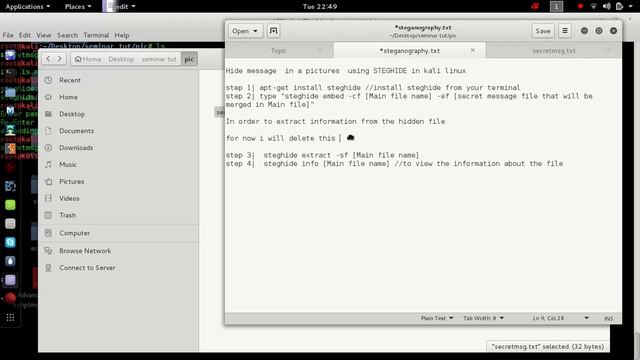Viewport: 640px width, 360px height.
Task: Open terminal File menu
Action: pos(8,35)
